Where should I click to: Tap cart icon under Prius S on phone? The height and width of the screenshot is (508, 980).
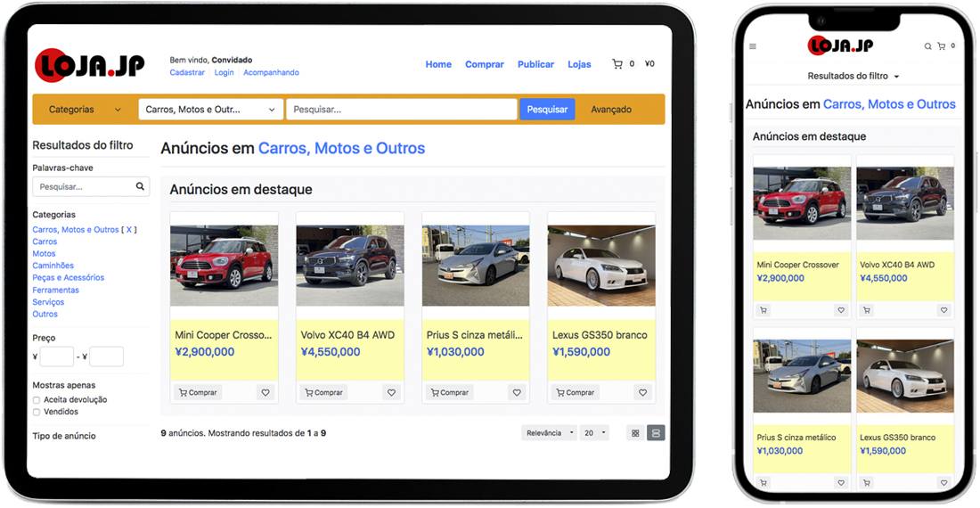[764, 482]
